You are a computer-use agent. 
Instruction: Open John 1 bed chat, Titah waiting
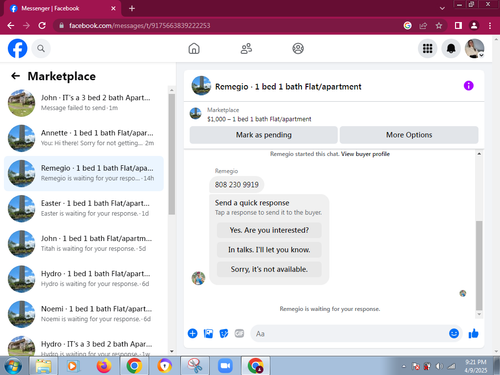click(x=83, y=244)
